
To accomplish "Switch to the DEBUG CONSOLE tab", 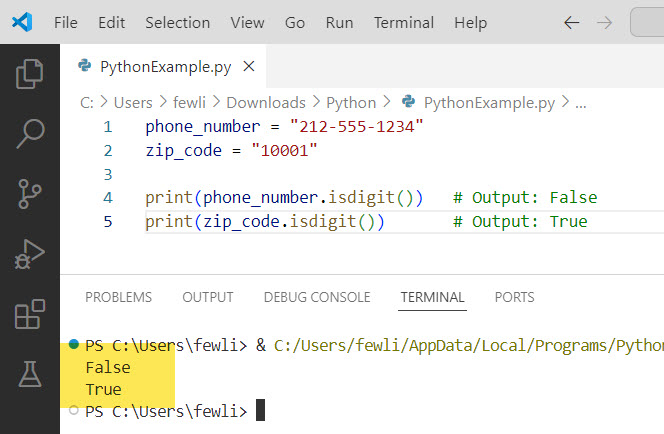I will pos(317,297).
